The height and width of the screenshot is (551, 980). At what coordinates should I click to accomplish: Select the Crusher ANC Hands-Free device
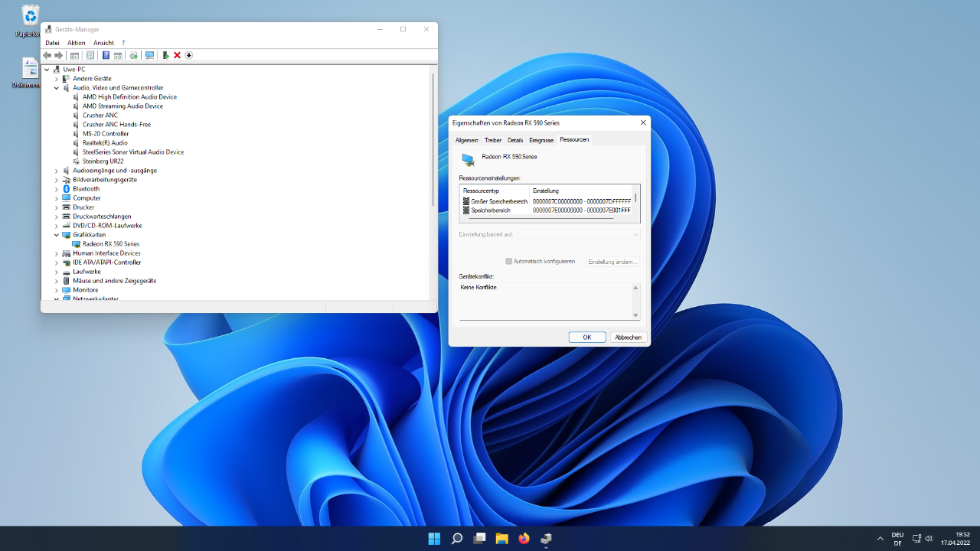click(116, 125)
